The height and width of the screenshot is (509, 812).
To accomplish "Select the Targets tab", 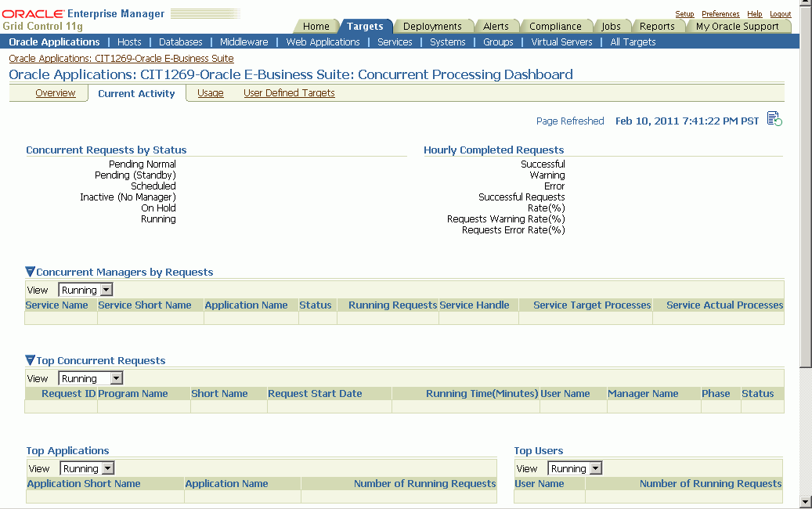I will [365, 27].
